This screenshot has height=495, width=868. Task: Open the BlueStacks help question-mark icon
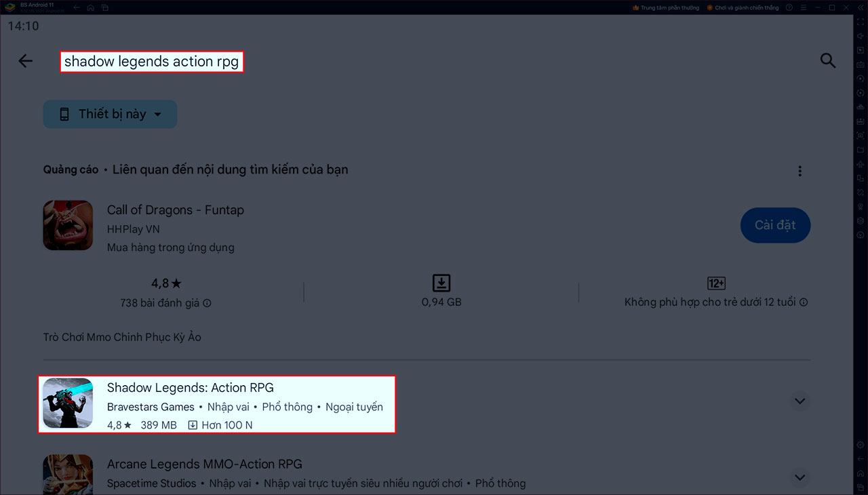click(x=789, y=7)
